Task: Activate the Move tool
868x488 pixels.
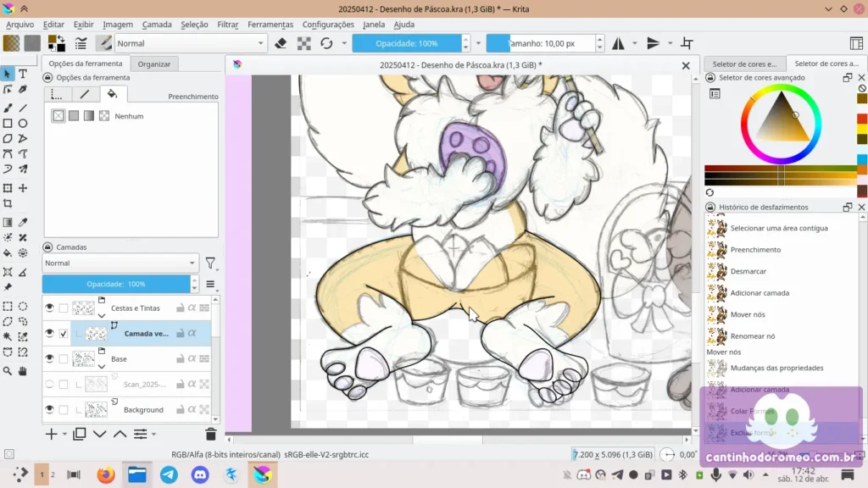Action: (x=23, y=188)
